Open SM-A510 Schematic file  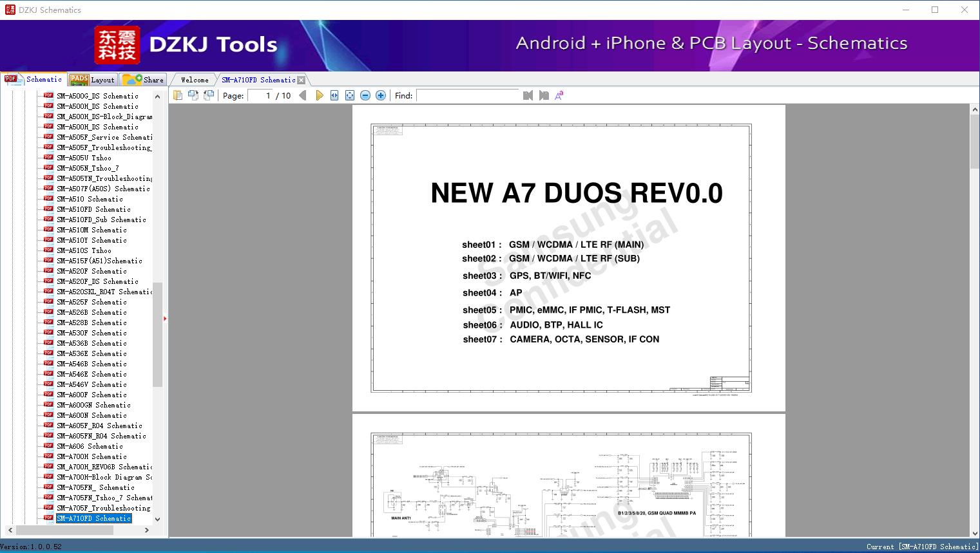click(x=90, y=199)
